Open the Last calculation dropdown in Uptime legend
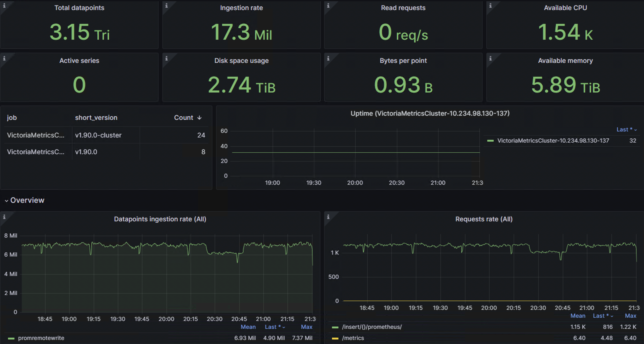This screenshot has height=344, width=644. click(627, 130)
